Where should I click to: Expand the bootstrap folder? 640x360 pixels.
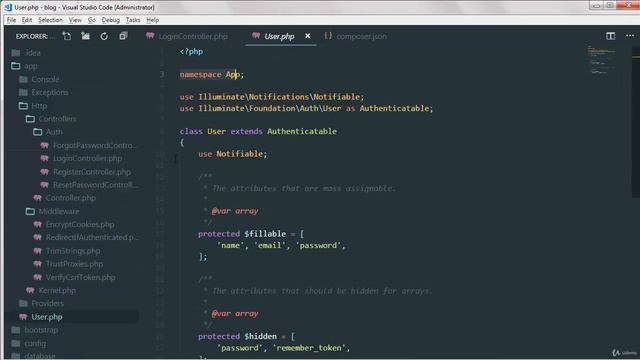pyautogui.click(x=35, y=330)
